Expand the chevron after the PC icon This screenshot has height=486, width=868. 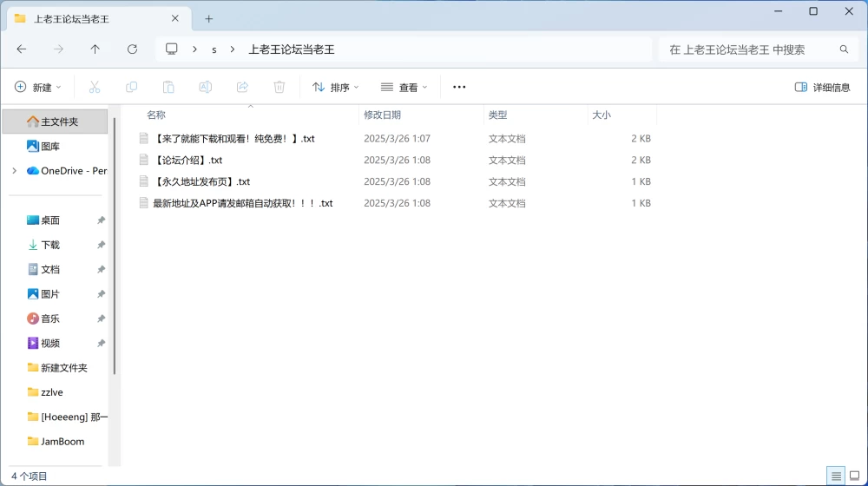194,49
